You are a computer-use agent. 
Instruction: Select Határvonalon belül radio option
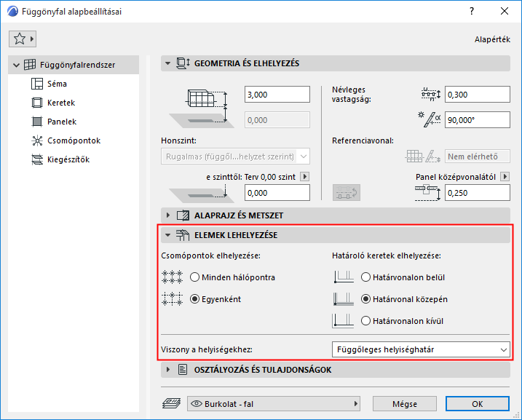click(x=365, y=277)
